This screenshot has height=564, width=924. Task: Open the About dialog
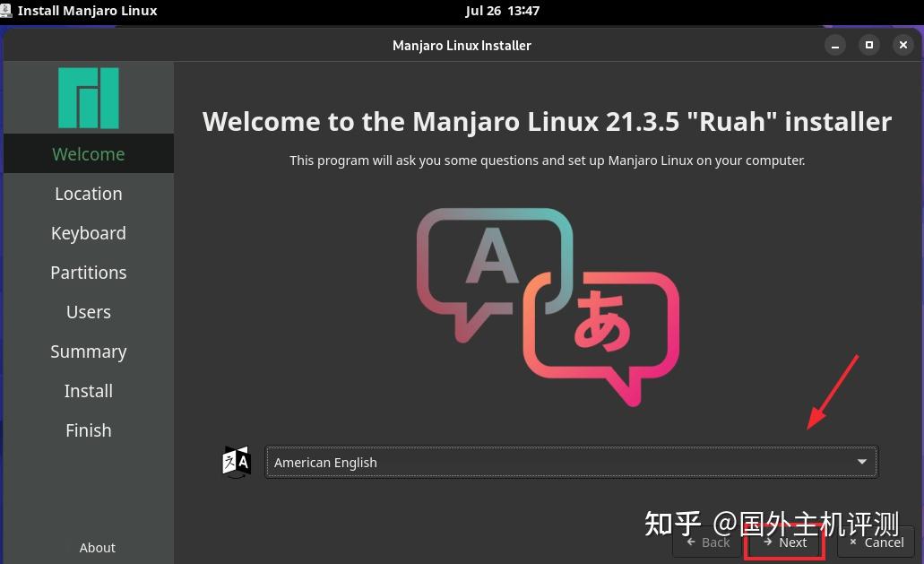tap(97, 547)
